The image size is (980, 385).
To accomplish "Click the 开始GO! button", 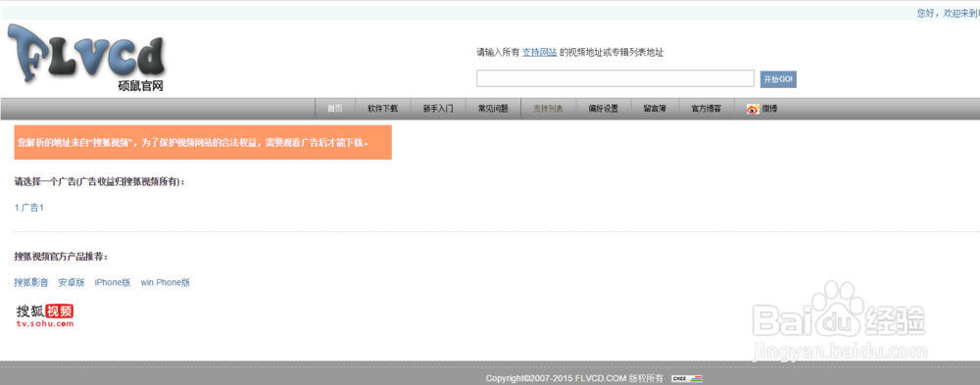I will pyautogui.click(x=778, y=79).
